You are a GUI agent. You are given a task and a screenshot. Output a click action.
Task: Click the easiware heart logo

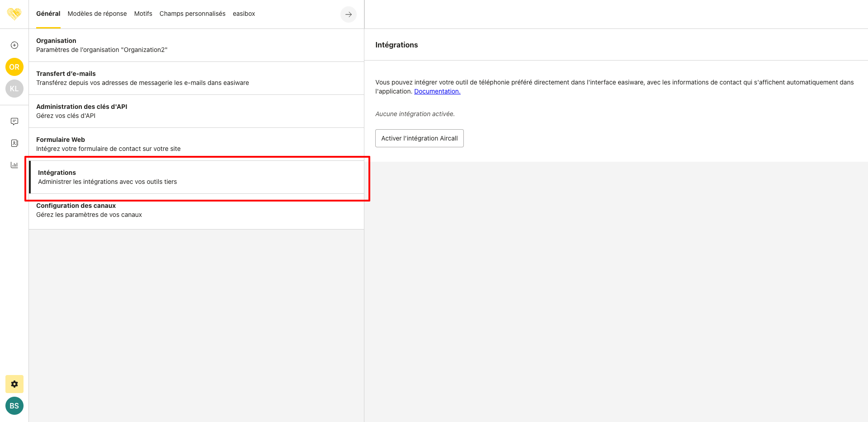coord(14,14)
